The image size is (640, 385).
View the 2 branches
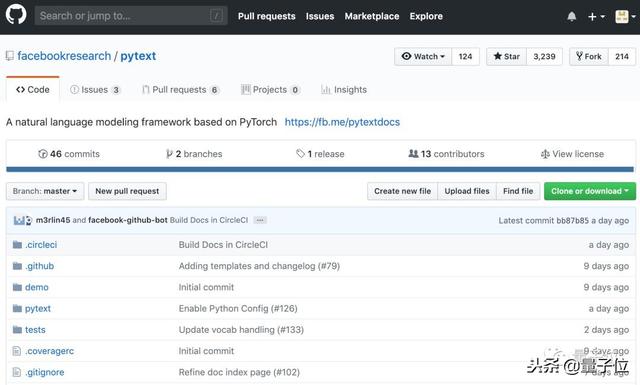click(194, 154)
